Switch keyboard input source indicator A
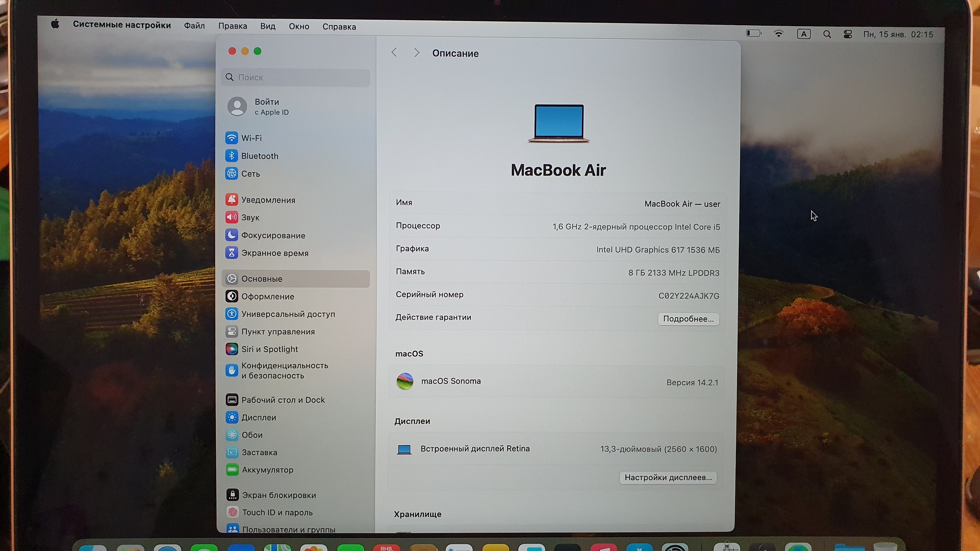980x551 pixels. [803, 34]
